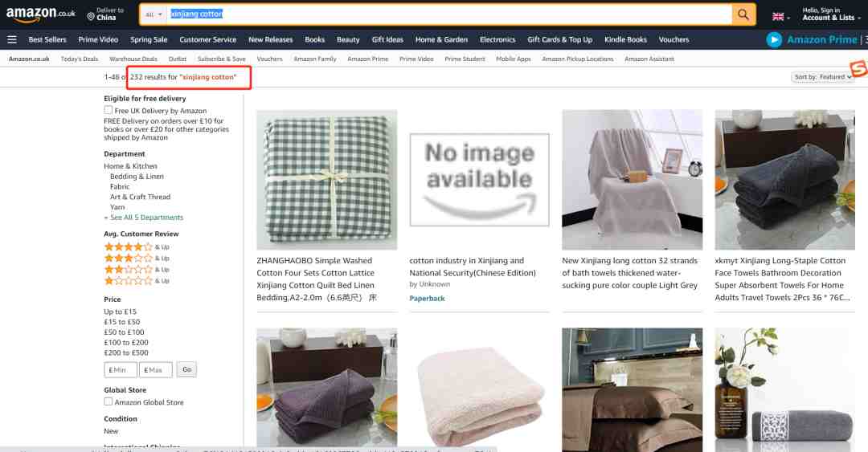
Task: Open Customer Service in navigation bar
Action: point(207,40)
